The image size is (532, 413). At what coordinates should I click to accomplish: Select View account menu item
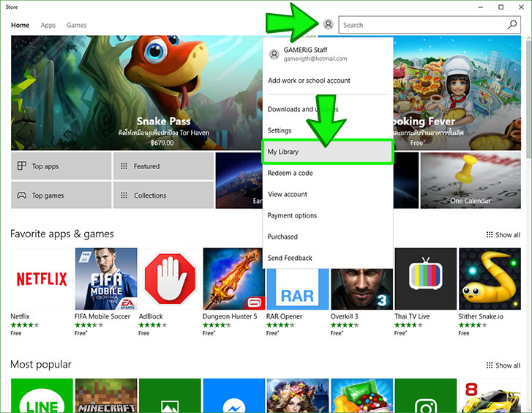point(328,194)
